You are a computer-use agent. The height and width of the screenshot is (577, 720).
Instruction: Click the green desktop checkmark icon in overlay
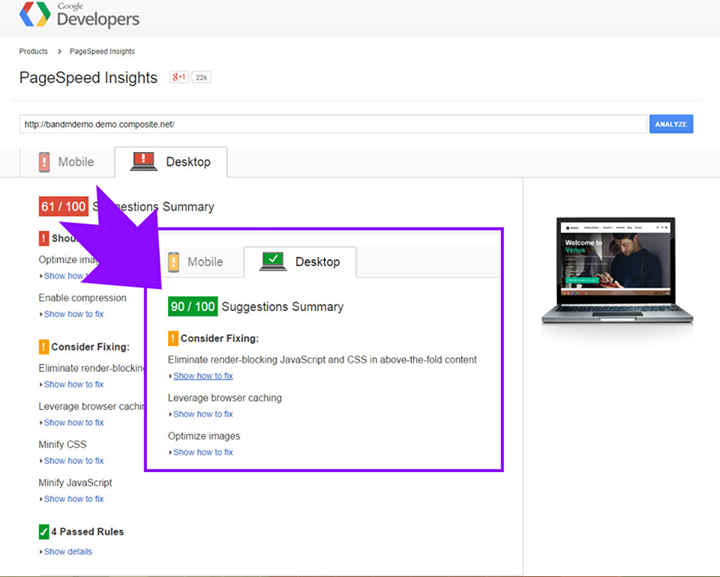[273, 262]
